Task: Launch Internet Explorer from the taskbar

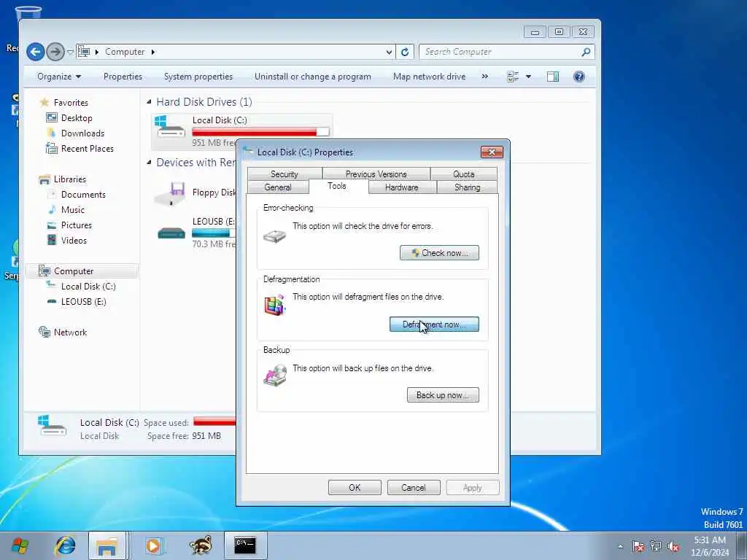Action: 65,545
